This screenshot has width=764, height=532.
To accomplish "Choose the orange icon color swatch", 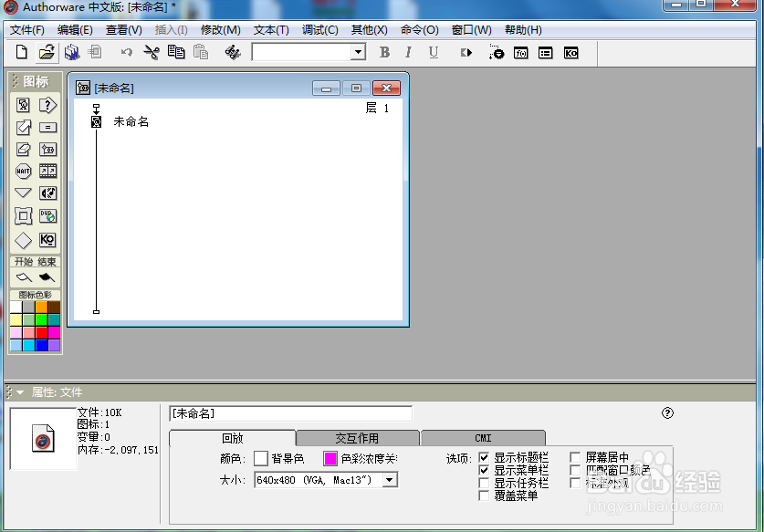I will 41,307.
